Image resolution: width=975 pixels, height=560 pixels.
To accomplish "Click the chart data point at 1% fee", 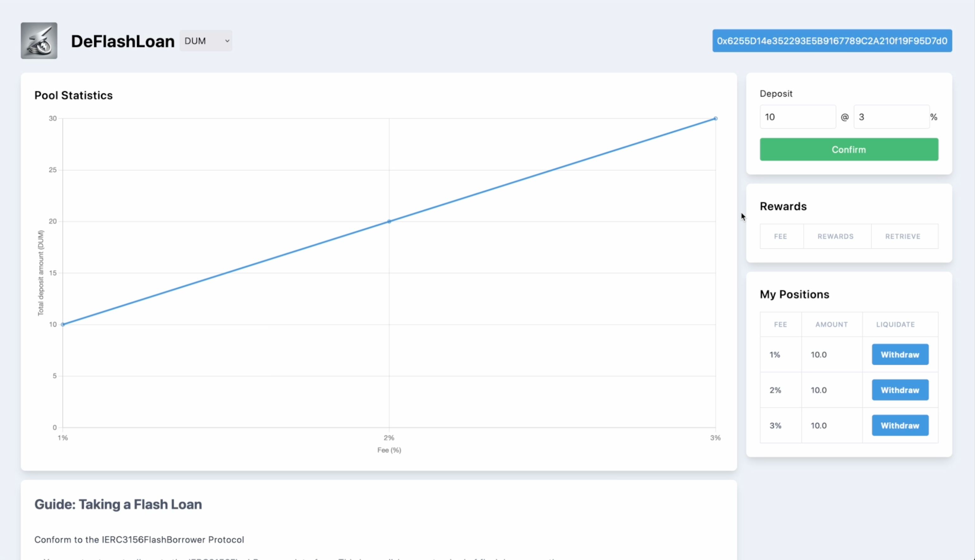I will pos(63,325).
